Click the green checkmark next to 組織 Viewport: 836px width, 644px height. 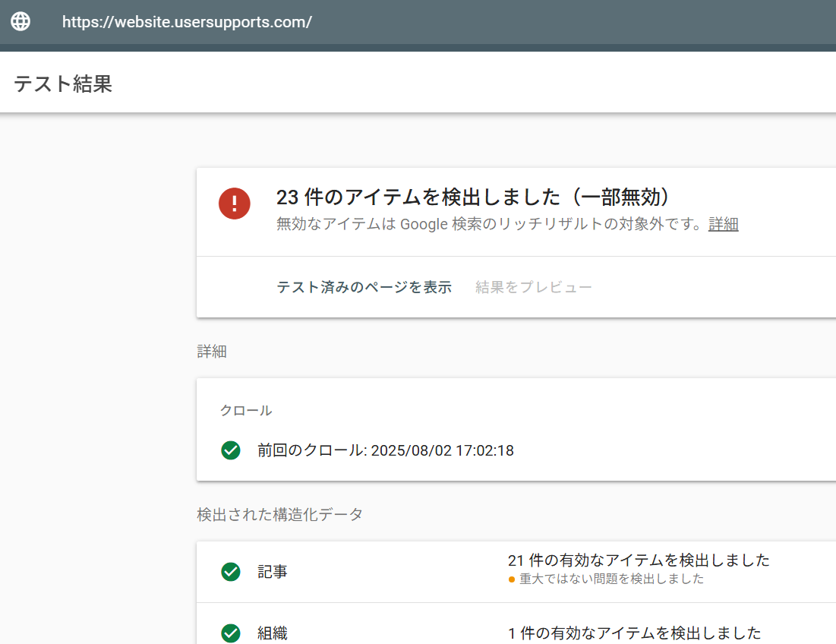point(231,633)
